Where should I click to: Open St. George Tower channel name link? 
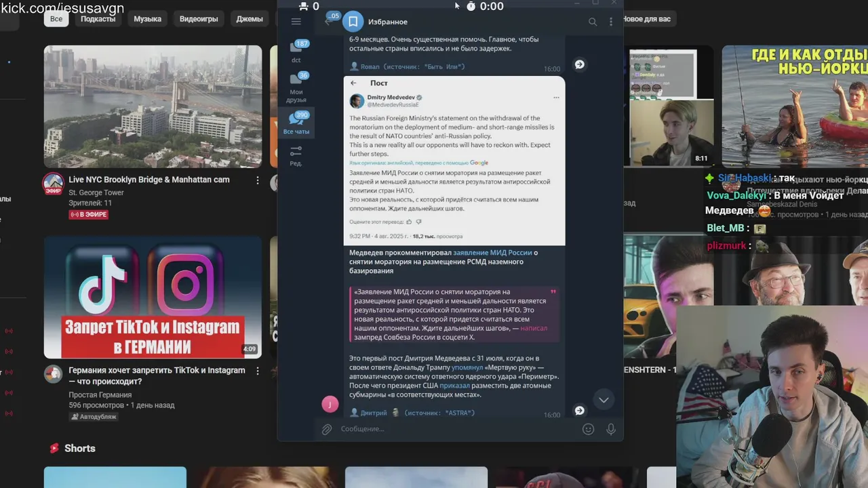pos(96,192)
